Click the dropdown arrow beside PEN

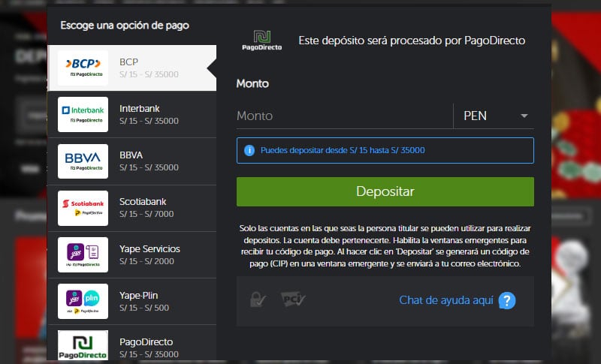pos(524,116)
